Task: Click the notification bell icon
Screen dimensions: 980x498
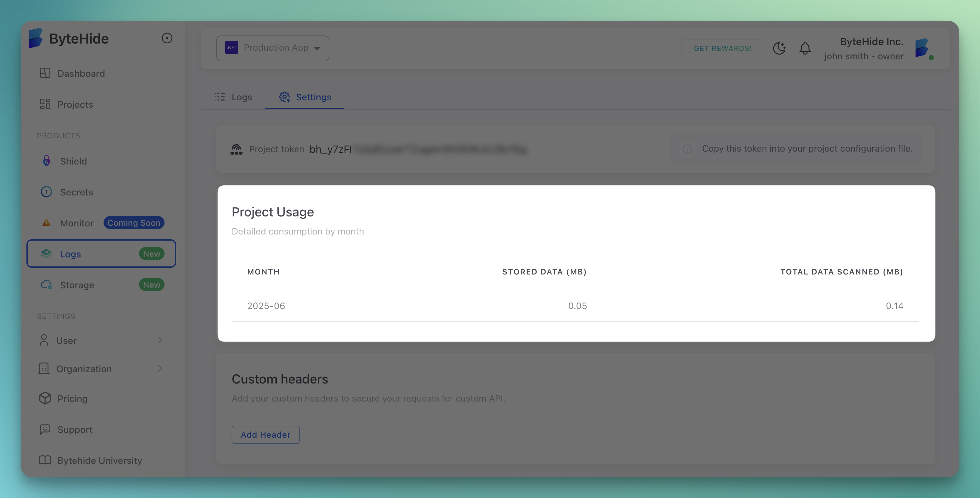Action: 805,48
